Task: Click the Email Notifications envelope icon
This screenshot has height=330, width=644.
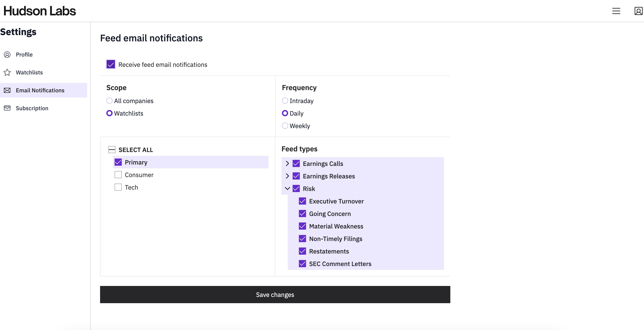Action: [7, 90]
